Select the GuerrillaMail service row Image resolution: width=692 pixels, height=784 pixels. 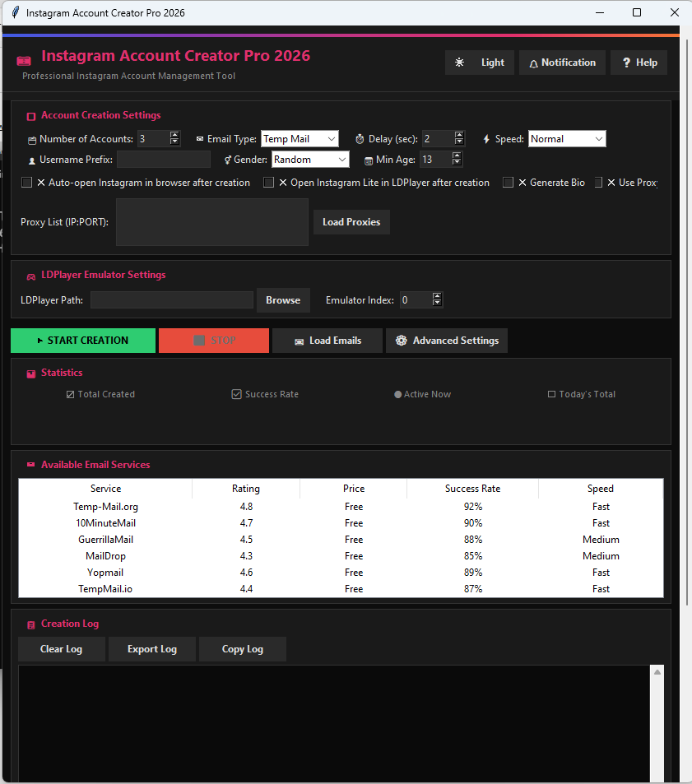(341, 540)
